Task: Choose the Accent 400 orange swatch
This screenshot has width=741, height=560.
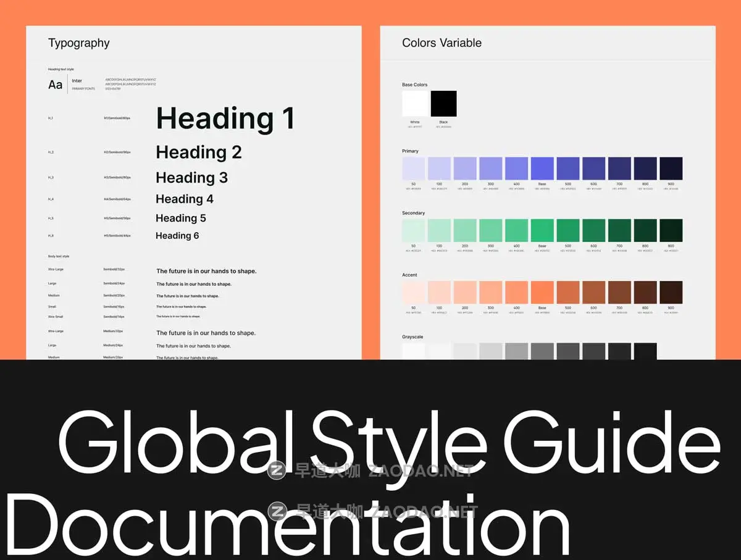Action: coord(516,292)
